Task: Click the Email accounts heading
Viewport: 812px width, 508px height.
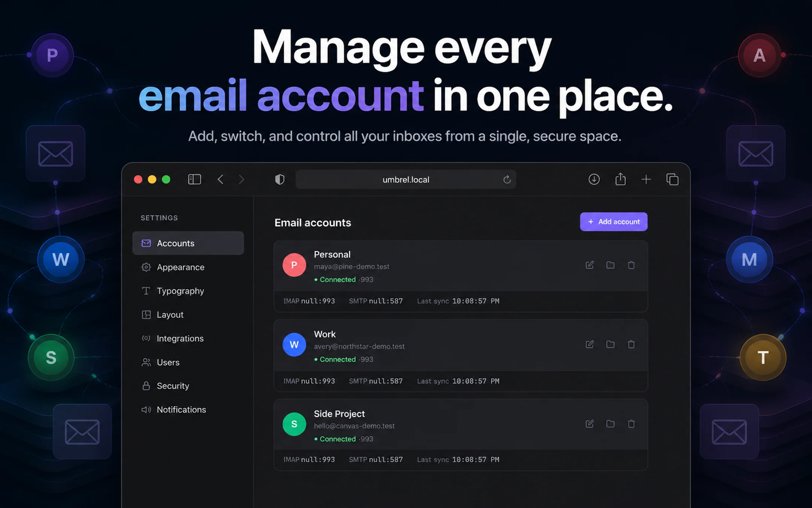Action: [313, 222]
